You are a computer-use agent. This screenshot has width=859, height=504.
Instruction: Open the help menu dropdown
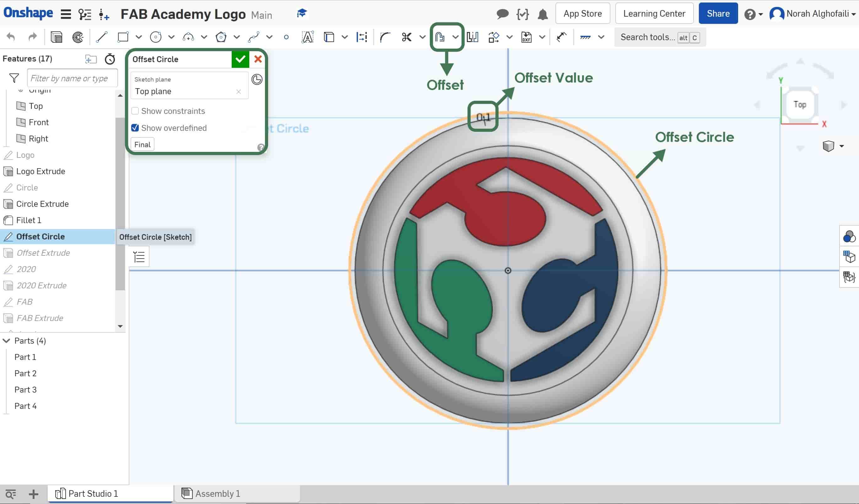tap(753, 14)
